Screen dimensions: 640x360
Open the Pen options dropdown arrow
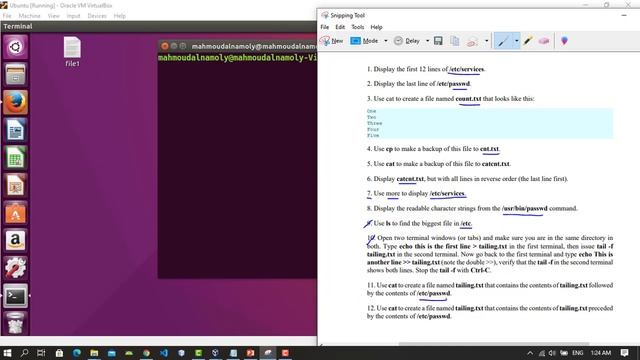[x=516, y=41]
